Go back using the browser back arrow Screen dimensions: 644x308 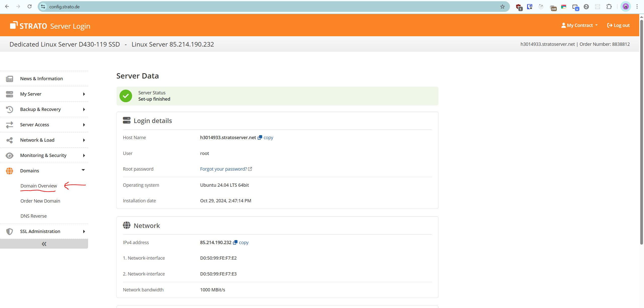pos(7,7)
